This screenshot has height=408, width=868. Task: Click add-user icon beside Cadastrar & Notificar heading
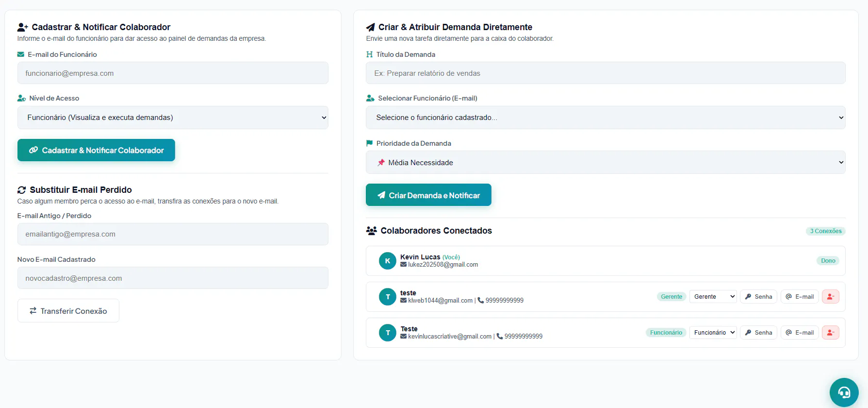[x=23, y=27]
